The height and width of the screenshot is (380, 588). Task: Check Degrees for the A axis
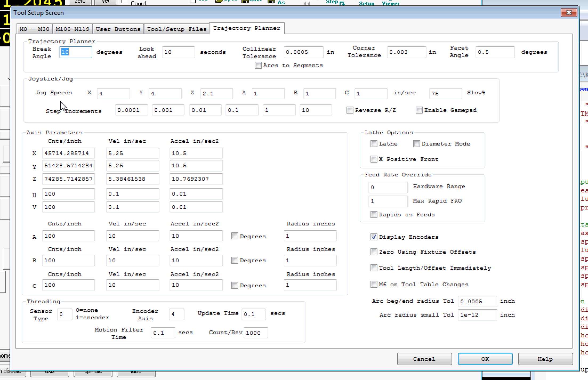pos(235,236)
